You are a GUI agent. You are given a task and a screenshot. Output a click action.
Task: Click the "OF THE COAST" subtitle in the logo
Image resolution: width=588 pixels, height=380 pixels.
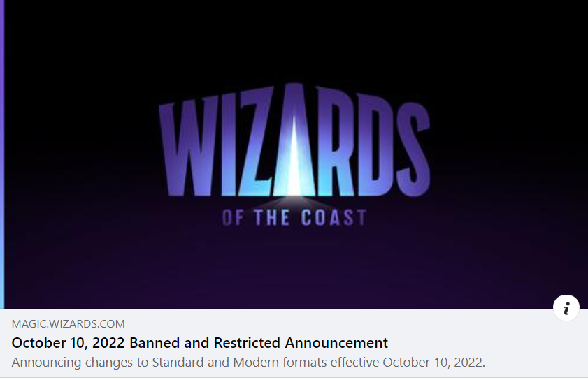(x=294, y=218)
